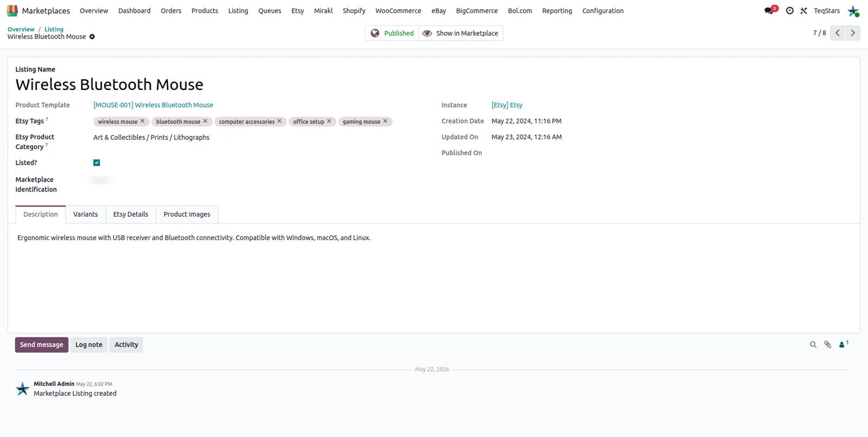Toggle the Published status button
This screenshot has width=868, height=437.
click(392, 33)
